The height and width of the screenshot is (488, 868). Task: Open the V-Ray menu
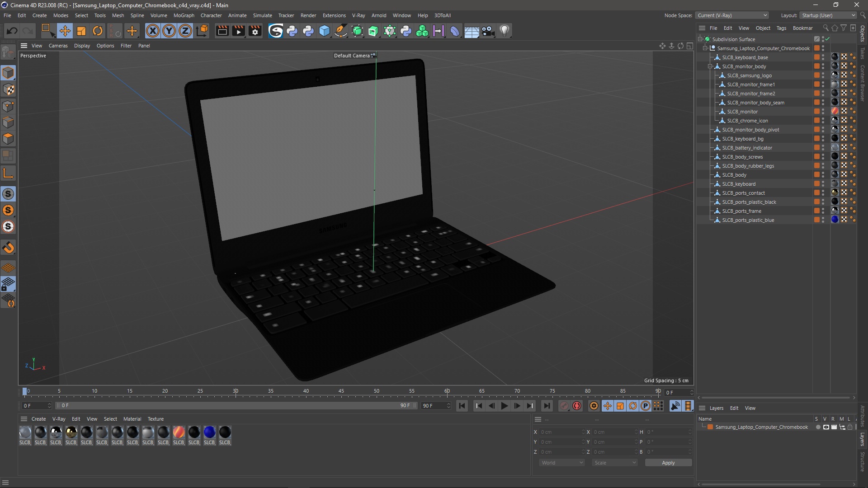click(x=359, y=15)
